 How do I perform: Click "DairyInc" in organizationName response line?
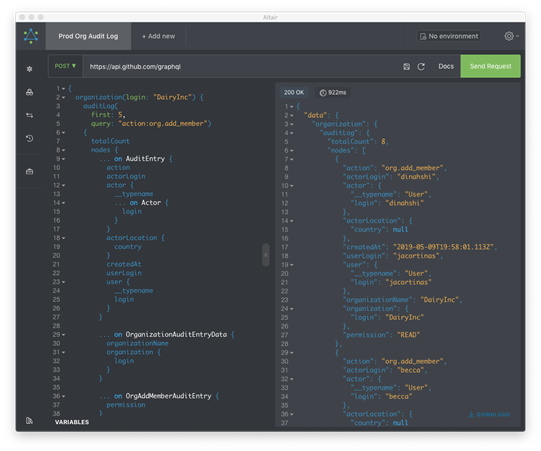tap(440, 300)
